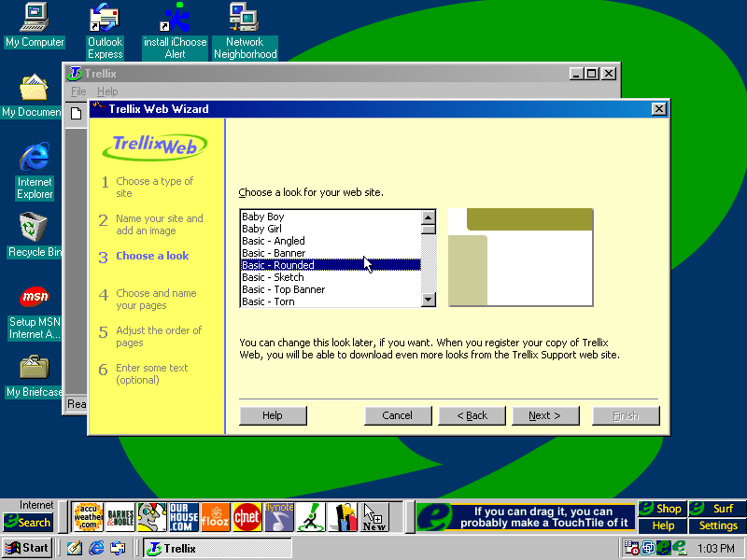Select the 'Baby Girl' look in list
747x560 pixels.
262,229
